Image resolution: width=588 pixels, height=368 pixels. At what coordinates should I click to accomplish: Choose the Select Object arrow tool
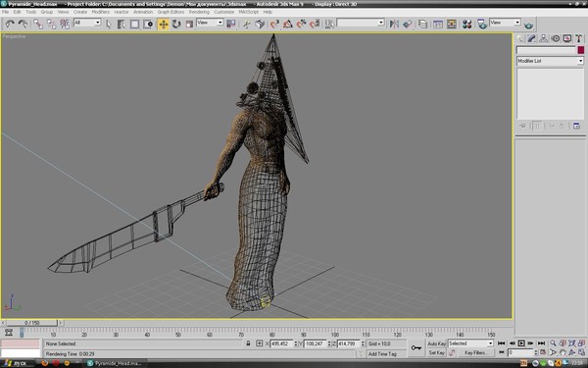(109, 24)
